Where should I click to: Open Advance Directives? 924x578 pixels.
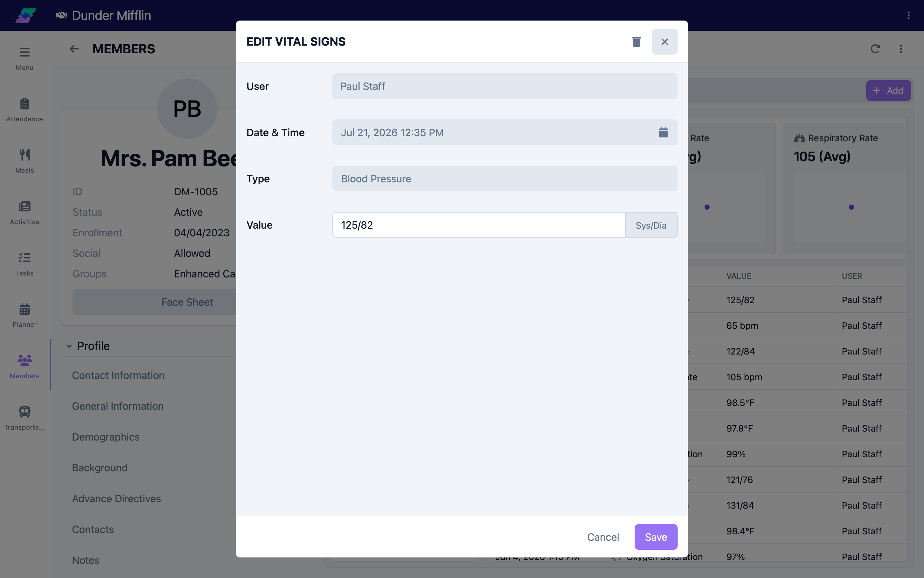pyautogui.click(x=116, y=498)
